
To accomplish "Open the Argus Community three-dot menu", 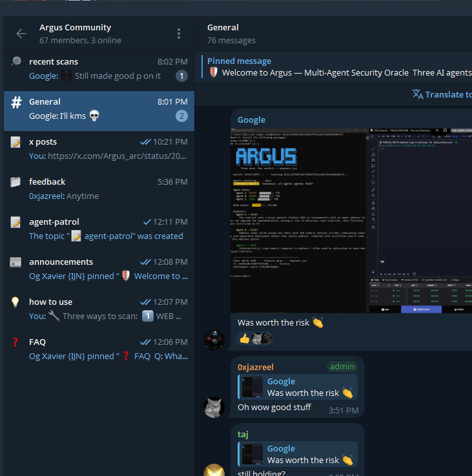I will pos(179,34).
